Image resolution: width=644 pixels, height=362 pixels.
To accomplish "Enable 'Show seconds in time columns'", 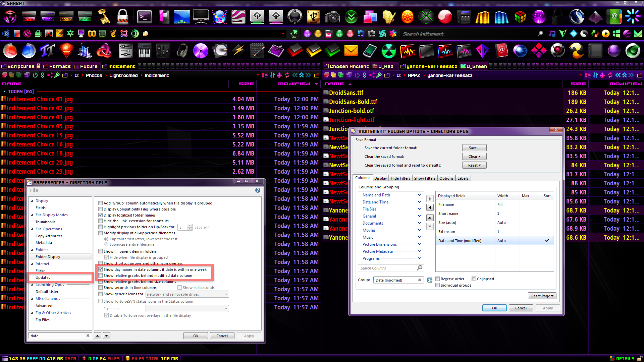I will (x=100, y=287).
